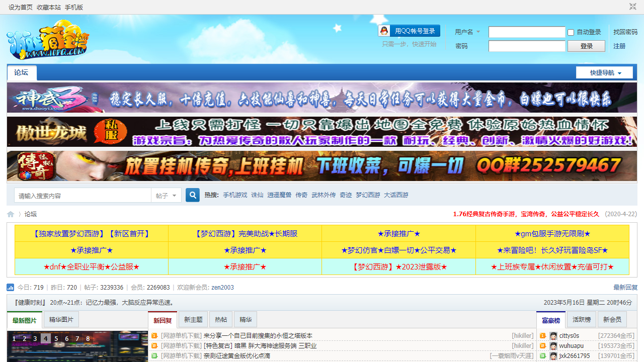Open the 放置挂机传奇 banner advertisement
The width and height of the screenshot is (644, 362).
click(322, 166)
